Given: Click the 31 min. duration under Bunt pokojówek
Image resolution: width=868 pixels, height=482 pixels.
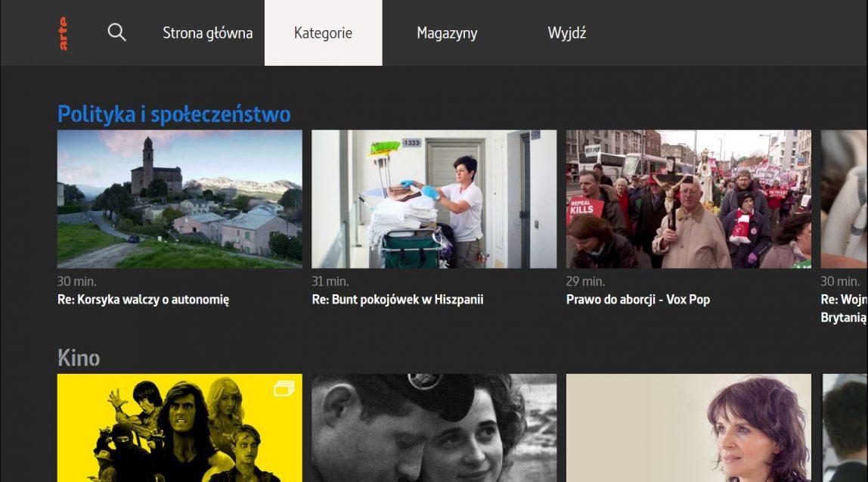Looking at the screenshot, I should (x=330, y=281).
